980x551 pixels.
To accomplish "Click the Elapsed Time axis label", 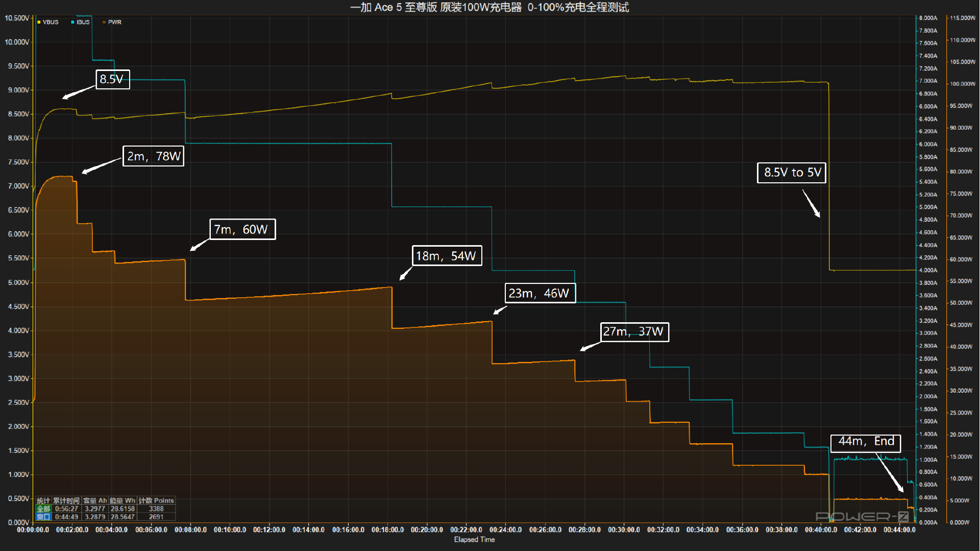I will coord(474,540).
